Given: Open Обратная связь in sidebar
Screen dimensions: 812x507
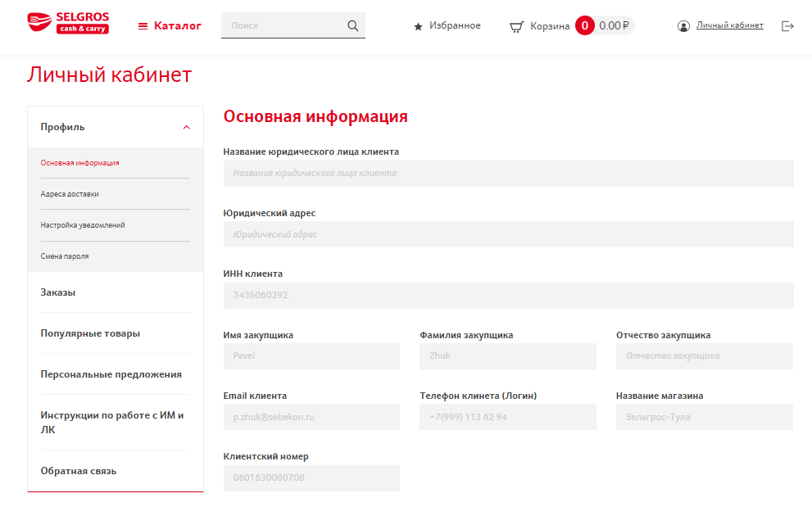Looking at the screenshot, I should click(x=79, y=471).
